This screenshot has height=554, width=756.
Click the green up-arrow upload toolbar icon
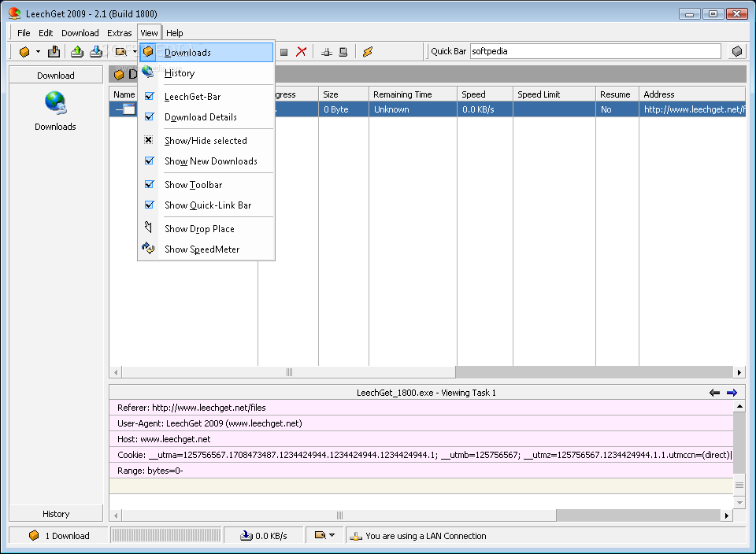[x=77, y=51]
